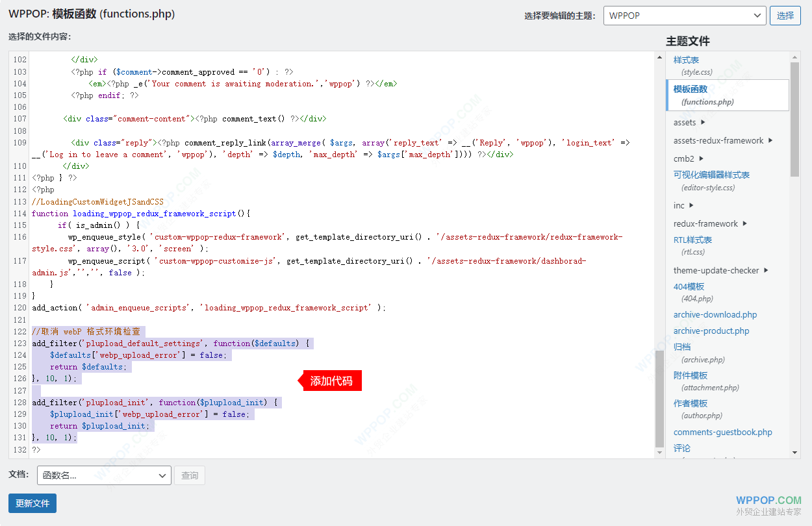The image size is (812, 526).
Task: Open archive-product.php file
Action: pos(711,331)
